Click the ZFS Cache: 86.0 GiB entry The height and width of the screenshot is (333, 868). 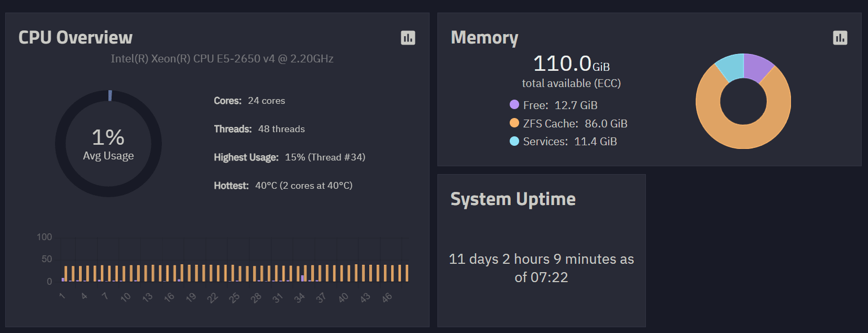click(x=568, y=123)
